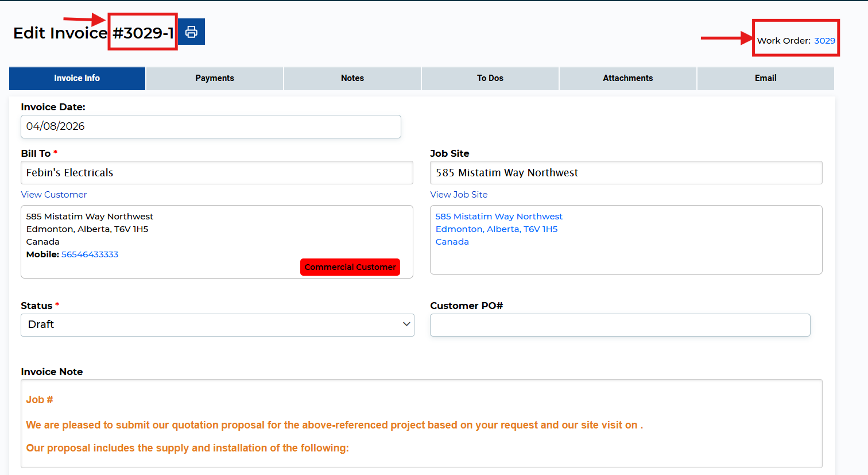Screen dimensions: 868x475
Task: Go to the To Dos tab
Action: coord(490,78)
